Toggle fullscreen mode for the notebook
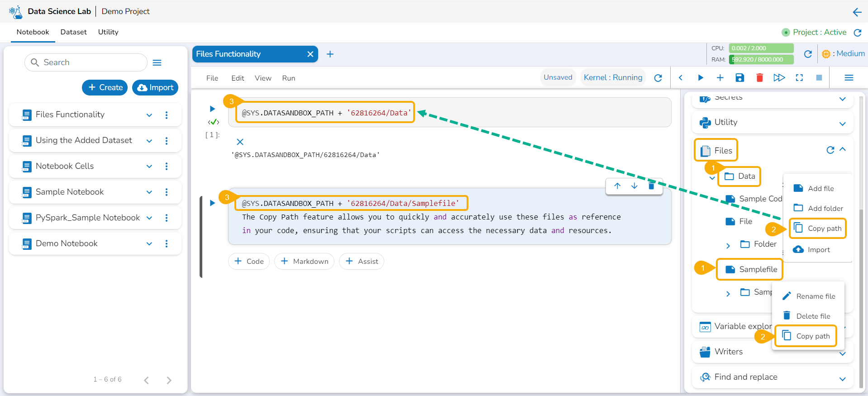 [799, 78]
